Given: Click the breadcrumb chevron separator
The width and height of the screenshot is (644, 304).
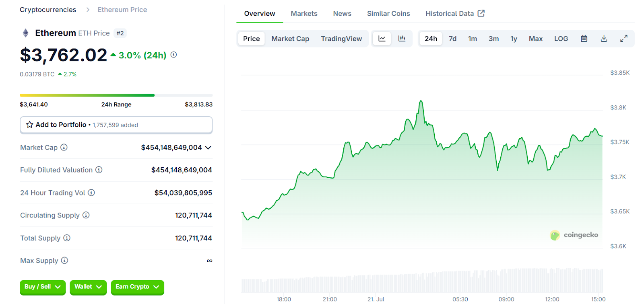Looking at the screenshot, I should (88, 10).
